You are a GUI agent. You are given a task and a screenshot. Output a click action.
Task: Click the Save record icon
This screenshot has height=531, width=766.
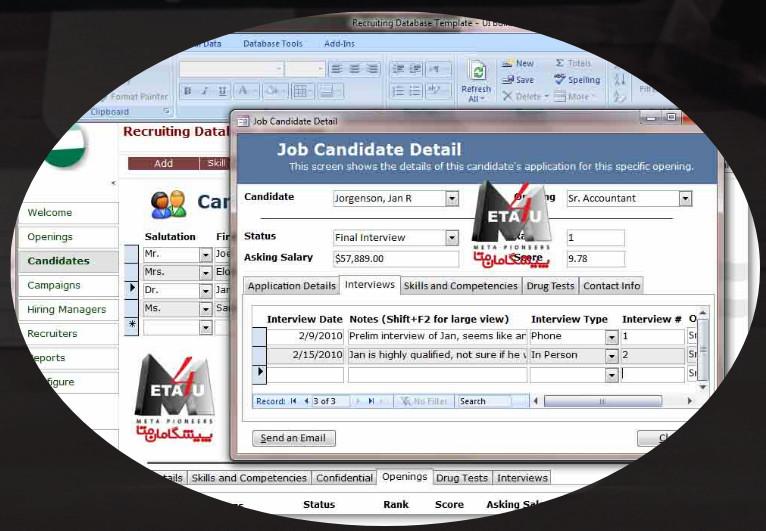click(518, 80)
